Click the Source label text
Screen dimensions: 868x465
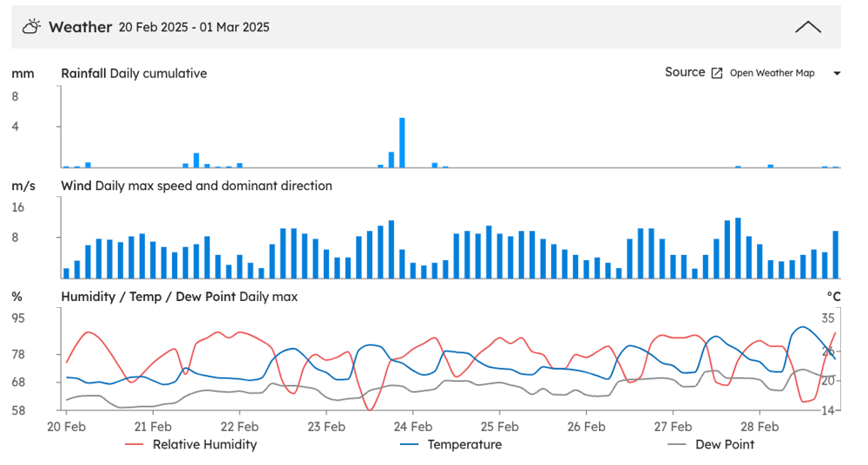point(685,73)
